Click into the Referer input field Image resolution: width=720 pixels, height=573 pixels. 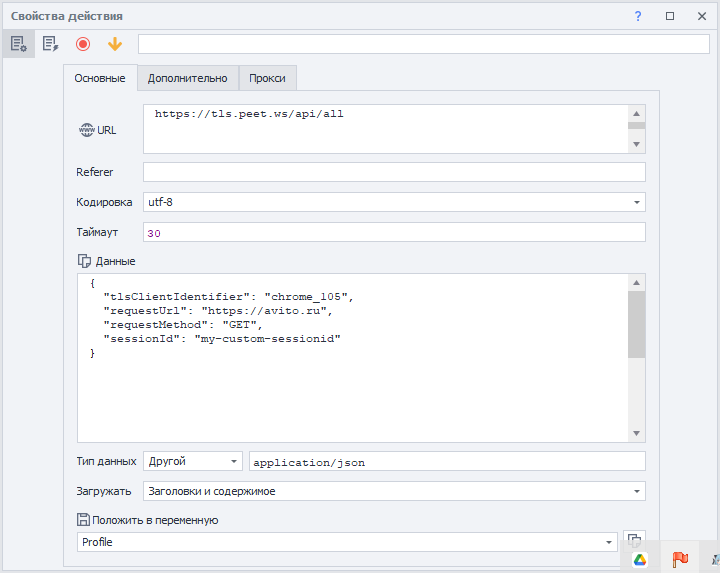(394, 172)
